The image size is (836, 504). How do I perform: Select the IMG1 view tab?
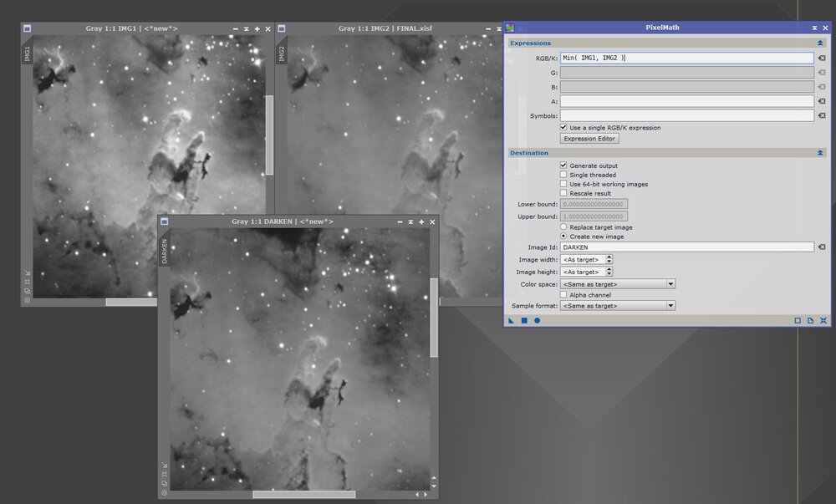[x=27, y=54]
